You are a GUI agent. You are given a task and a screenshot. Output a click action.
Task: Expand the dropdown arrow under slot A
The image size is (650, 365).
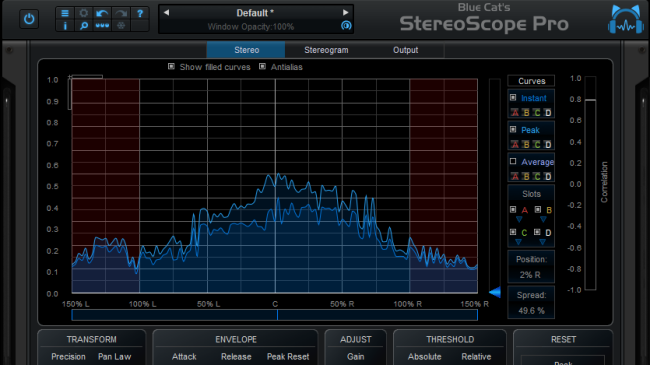point(519,219)
